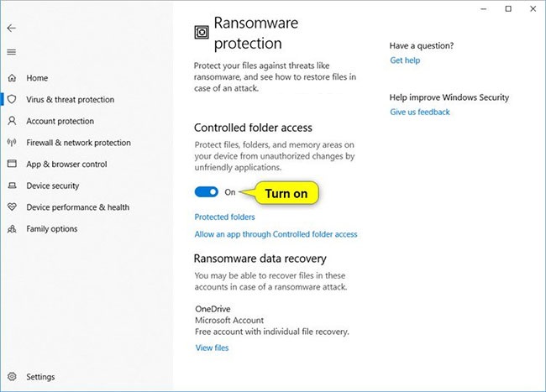Click Give us feedback link
546x392 pixels.
click(420, 112)
